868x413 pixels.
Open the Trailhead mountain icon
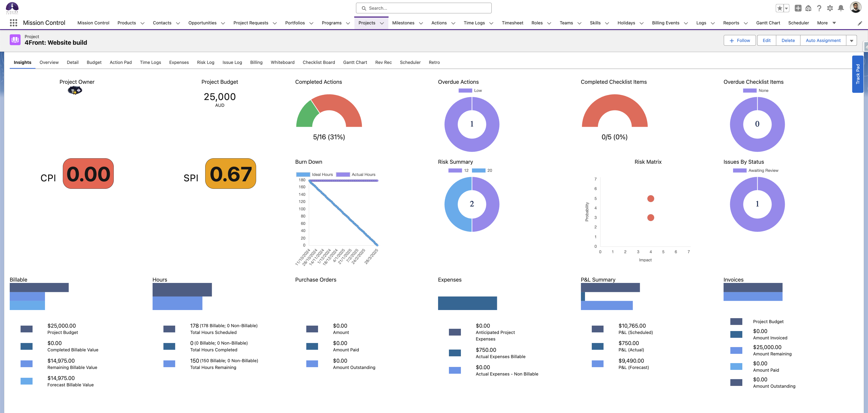[809, 8]
